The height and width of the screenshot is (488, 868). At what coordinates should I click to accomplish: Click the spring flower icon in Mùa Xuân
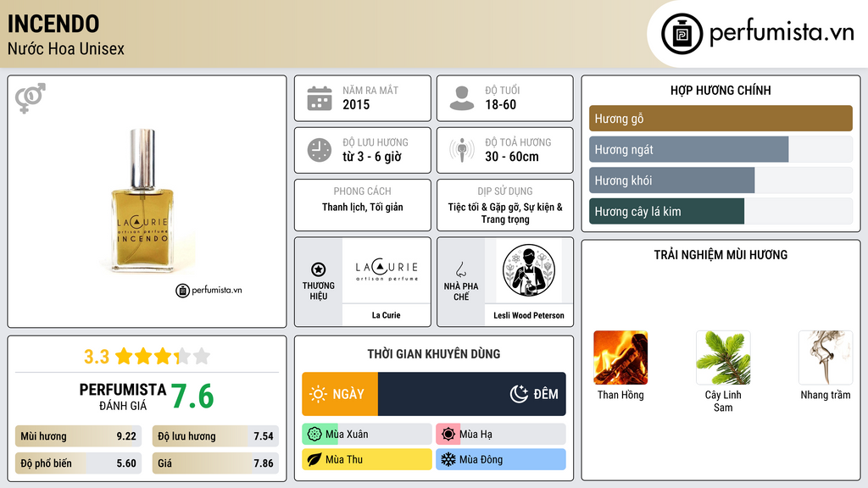tap(314, 435)
